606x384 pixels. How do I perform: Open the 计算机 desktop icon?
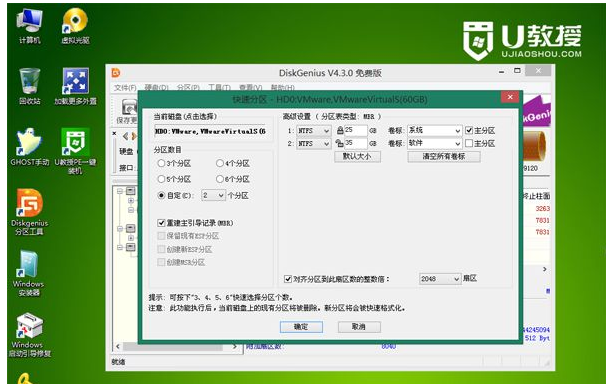pos(29,26)
